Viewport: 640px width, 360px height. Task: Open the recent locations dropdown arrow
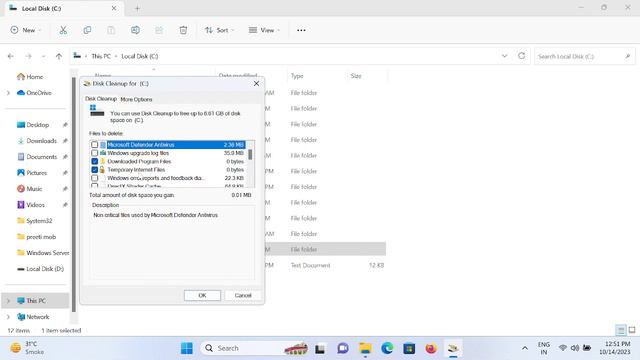[x=43, y=56]
